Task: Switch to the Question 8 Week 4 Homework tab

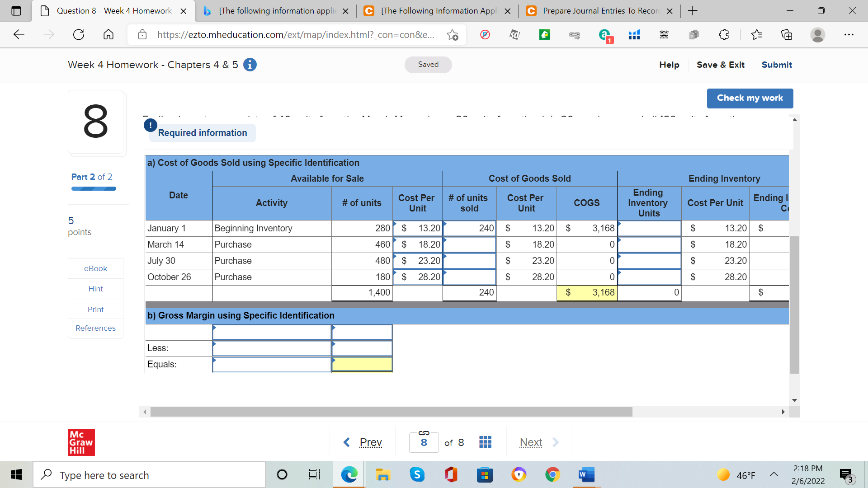Action: tap(108, 10)
